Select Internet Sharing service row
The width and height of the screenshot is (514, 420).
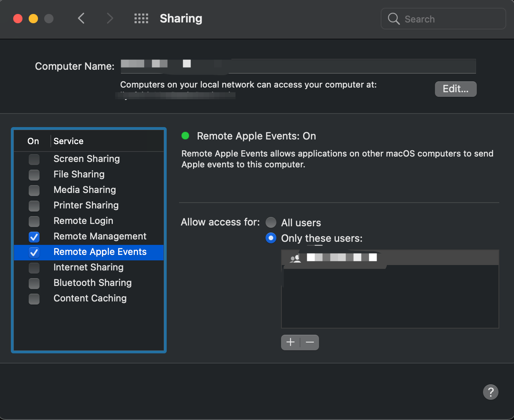(89, 267)
